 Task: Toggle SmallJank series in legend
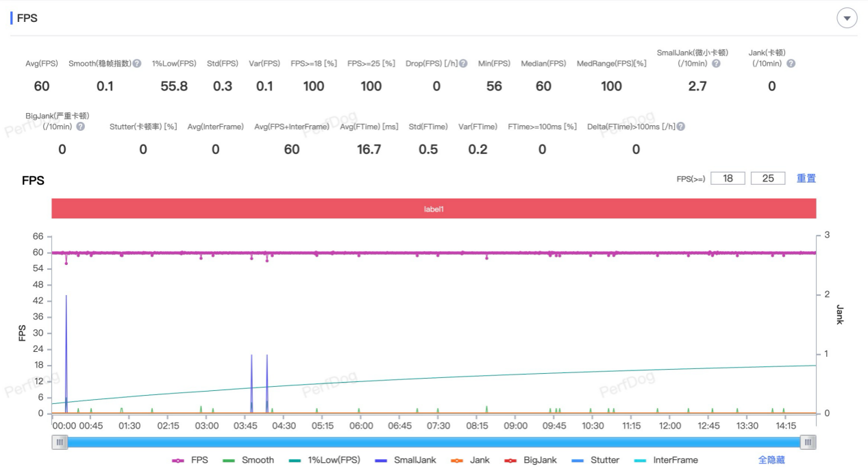[406, 460]
